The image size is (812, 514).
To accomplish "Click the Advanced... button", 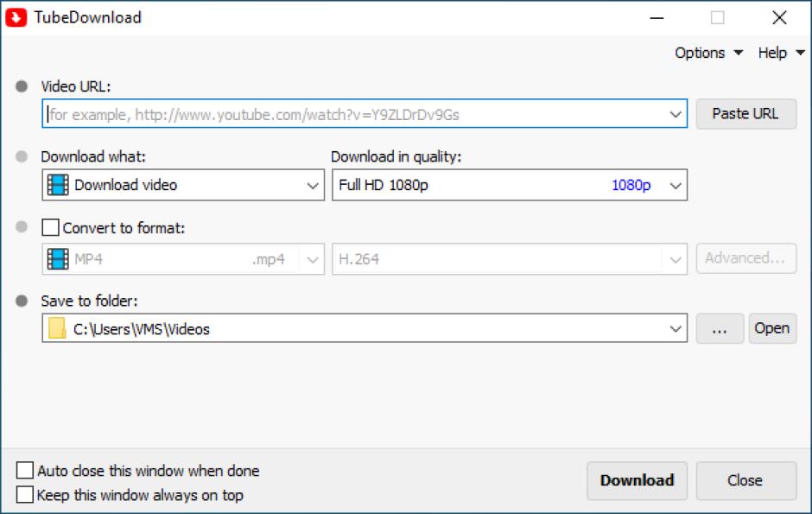I will tap(745, 258).
